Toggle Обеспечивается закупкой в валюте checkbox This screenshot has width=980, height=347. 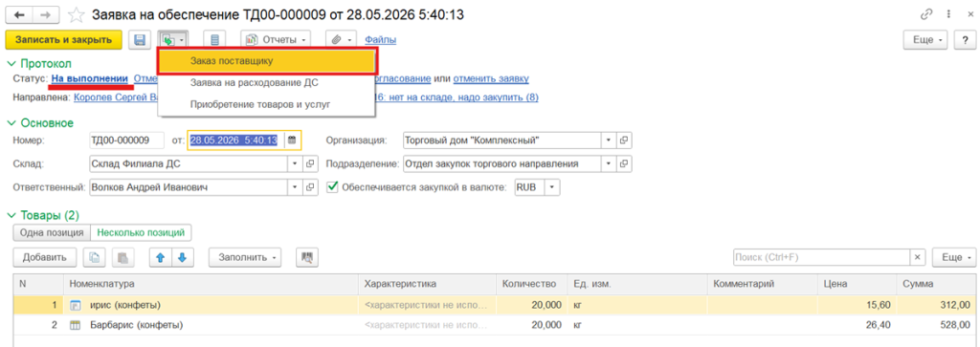point(332,187)
